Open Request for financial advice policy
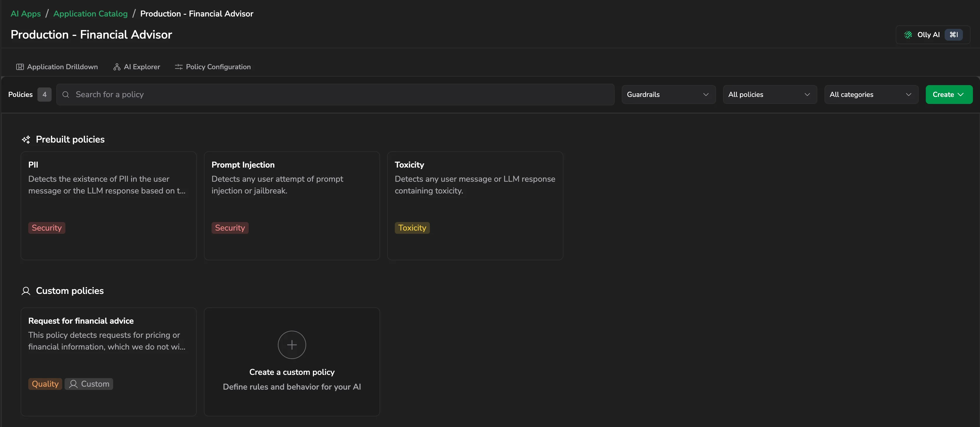The width and height of the screenshot is (980, 427). [x=108, y=362]
